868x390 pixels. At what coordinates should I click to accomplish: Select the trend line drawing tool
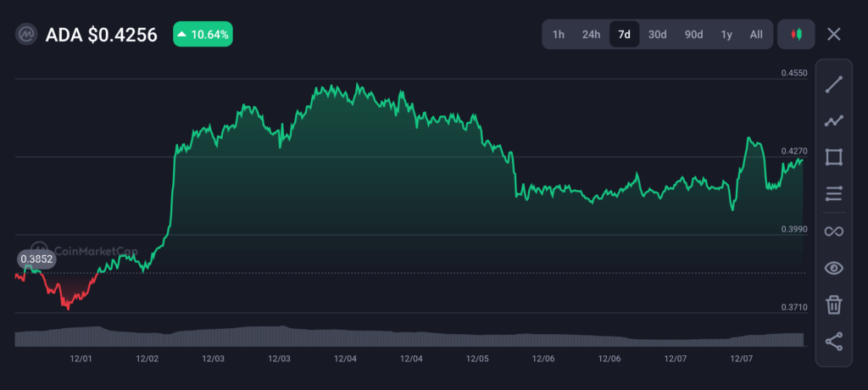coord(834,84)
